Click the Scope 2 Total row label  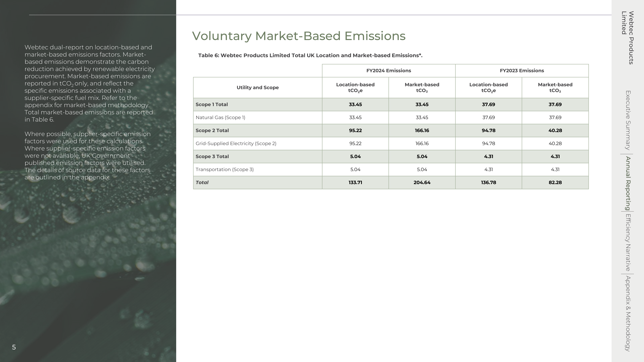click(212, 130)
